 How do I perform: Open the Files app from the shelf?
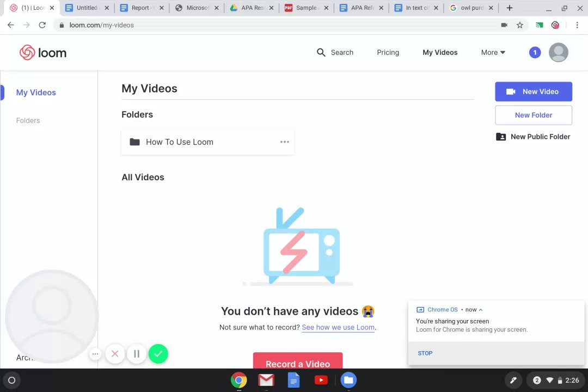click(348, 381)
